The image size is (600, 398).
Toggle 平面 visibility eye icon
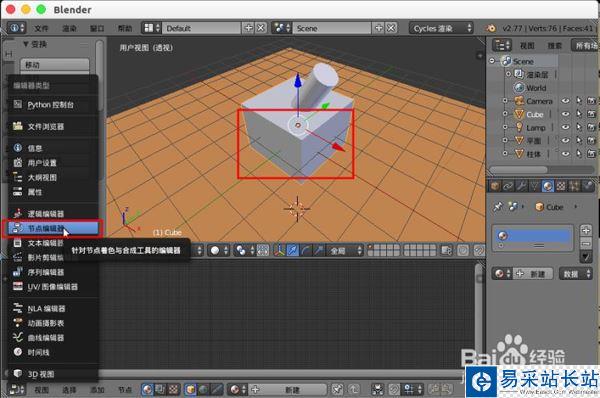565,140
